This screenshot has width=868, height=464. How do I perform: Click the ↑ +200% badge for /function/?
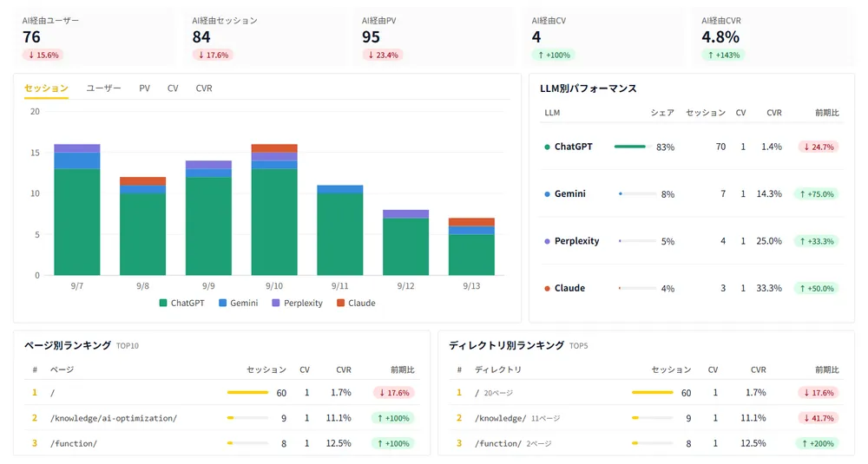pos(818,443)
